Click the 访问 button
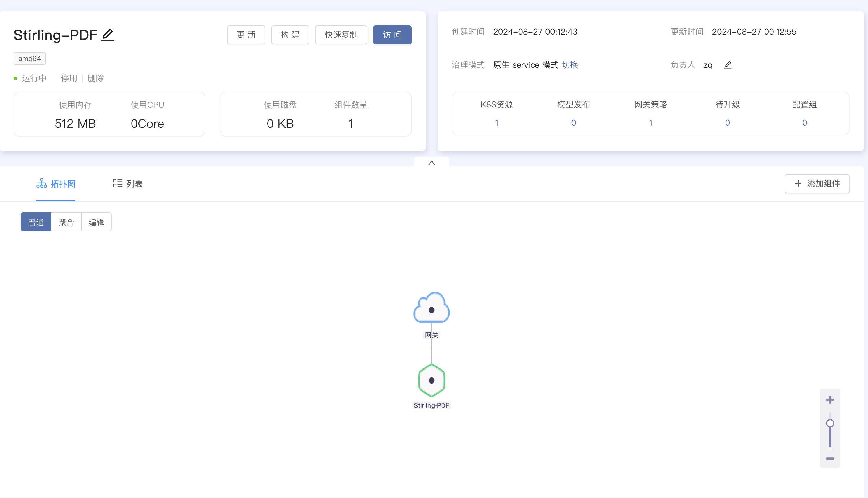 [x=392, y=35]
